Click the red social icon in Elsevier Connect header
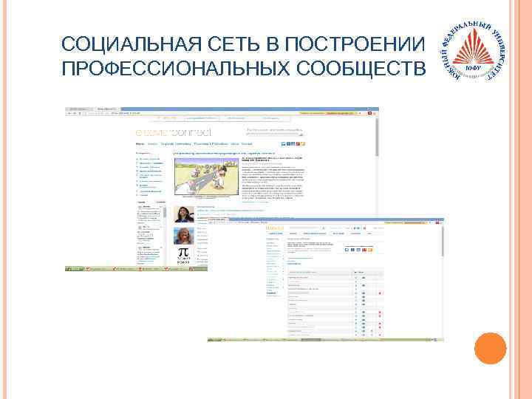The height and width of the screenshot is (399, 532). click(x=298, y=144)
